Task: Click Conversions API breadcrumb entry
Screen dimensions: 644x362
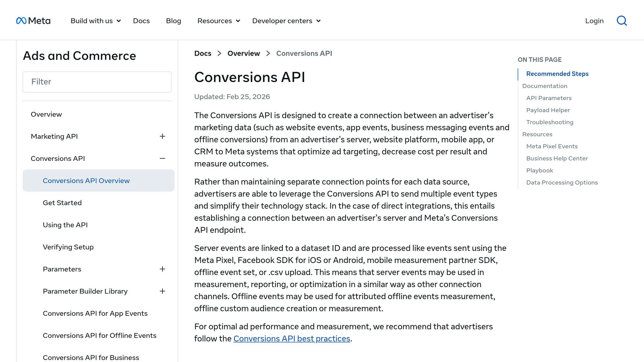Action: 304,53
